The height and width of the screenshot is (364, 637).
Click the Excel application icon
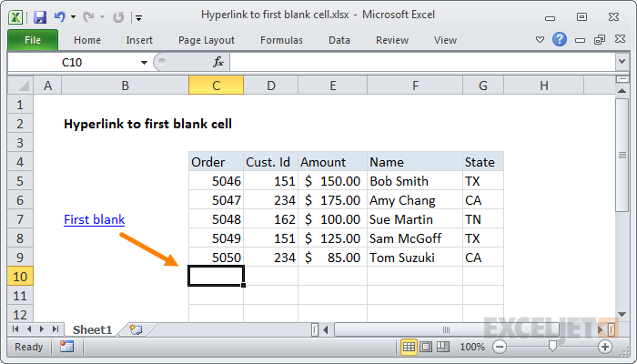pyautogui.click(x=15, y=17)
